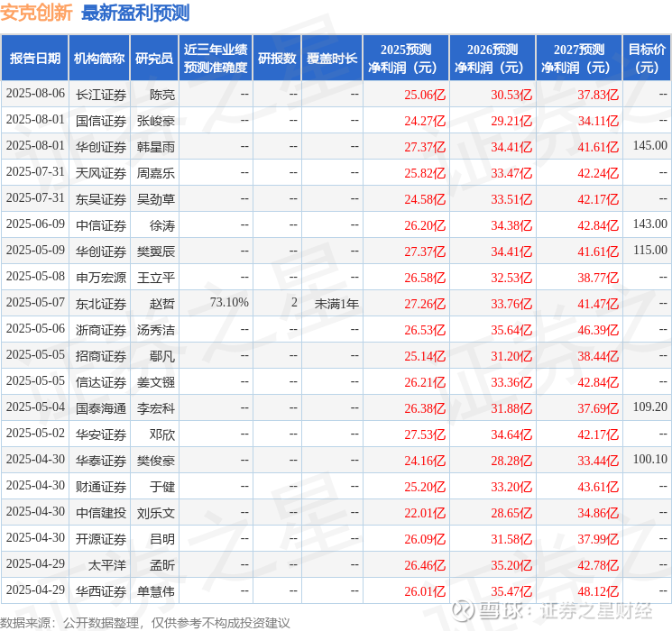The height and width of the screenshot is (631, 672).
Task: Click the 研究员 column header
Action: point(154,59)
